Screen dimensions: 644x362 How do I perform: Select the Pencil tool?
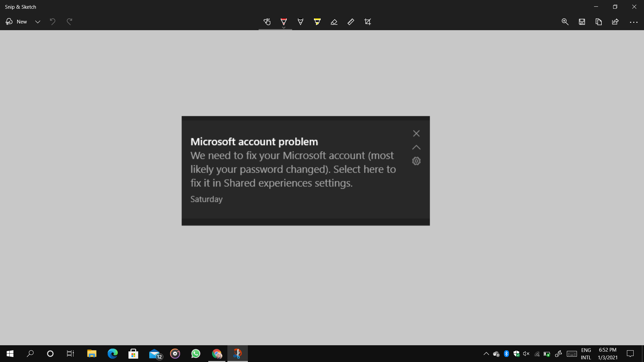click(301, 22)
